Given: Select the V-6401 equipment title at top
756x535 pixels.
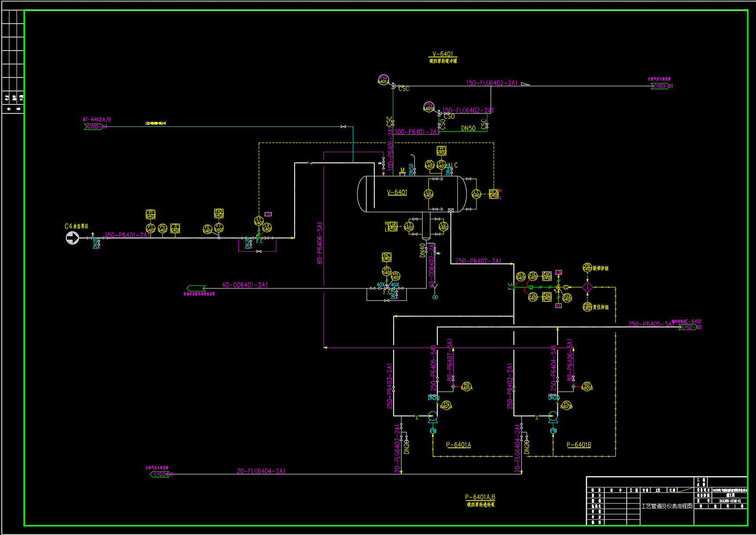Looking at the screenshot, I should (442, 54).
